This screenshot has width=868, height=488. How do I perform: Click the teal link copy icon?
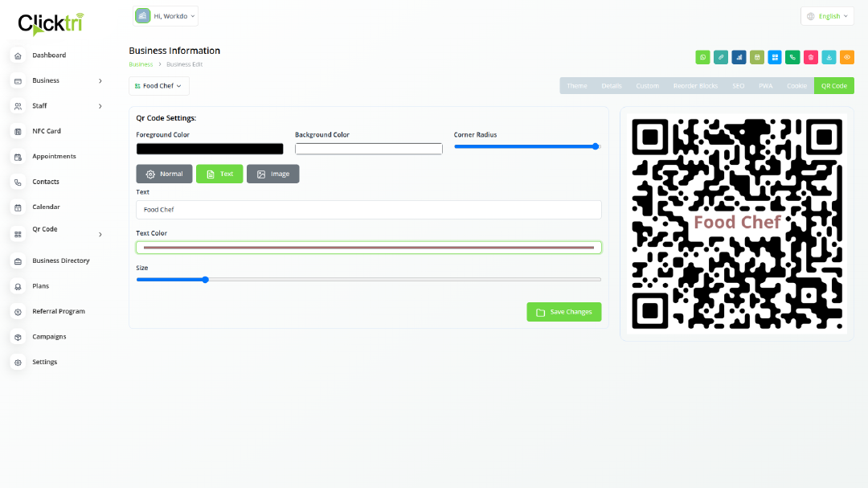[721, 57]
